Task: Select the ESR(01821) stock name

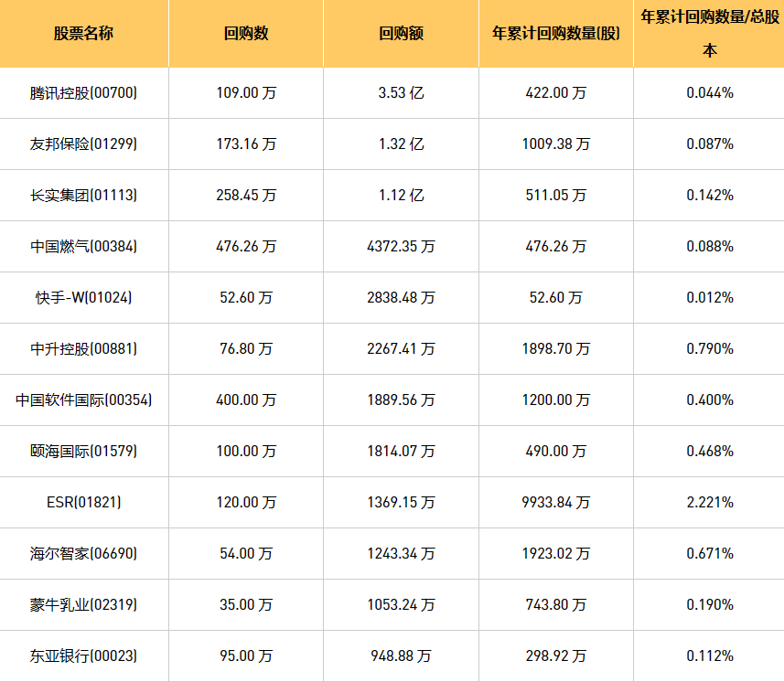Action: (83, 502)
